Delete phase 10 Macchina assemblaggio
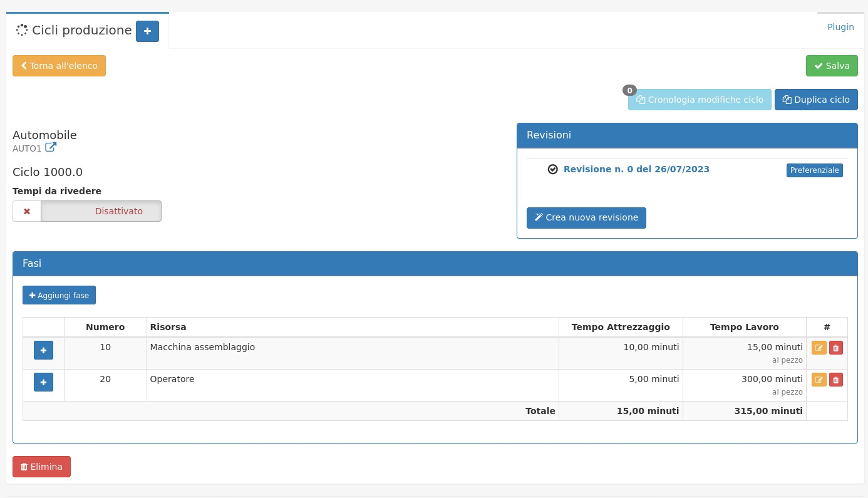868x498 pixels. click(835, 348)
